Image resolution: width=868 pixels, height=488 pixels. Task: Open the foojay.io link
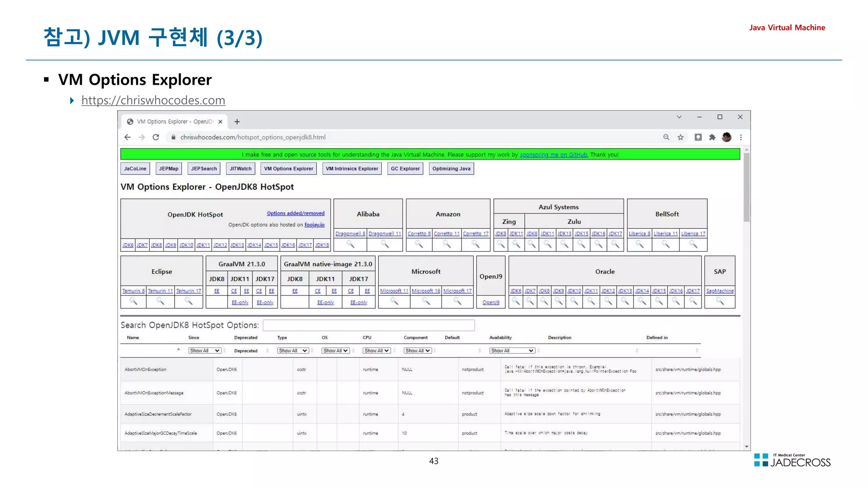point(314,225)
